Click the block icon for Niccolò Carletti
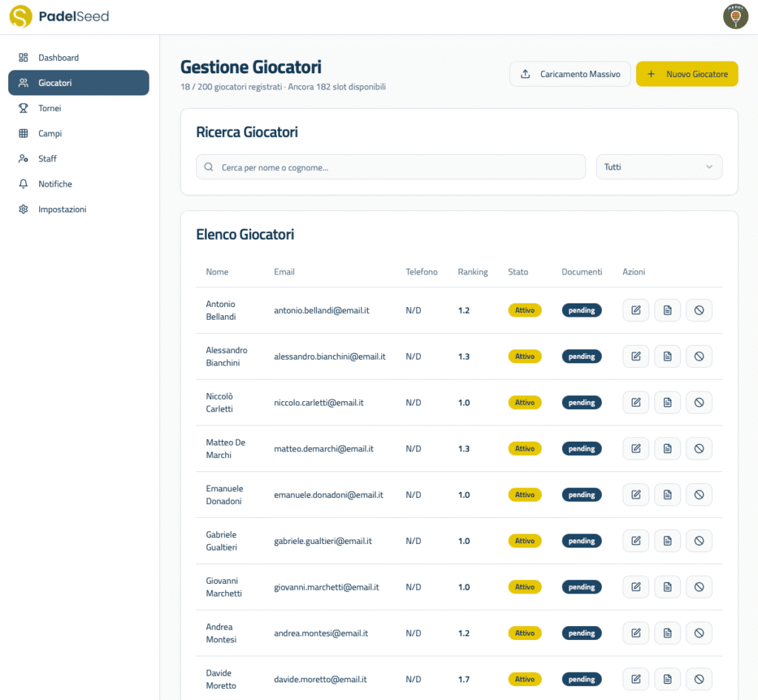The image size is (758, 700). coord(699,403)
